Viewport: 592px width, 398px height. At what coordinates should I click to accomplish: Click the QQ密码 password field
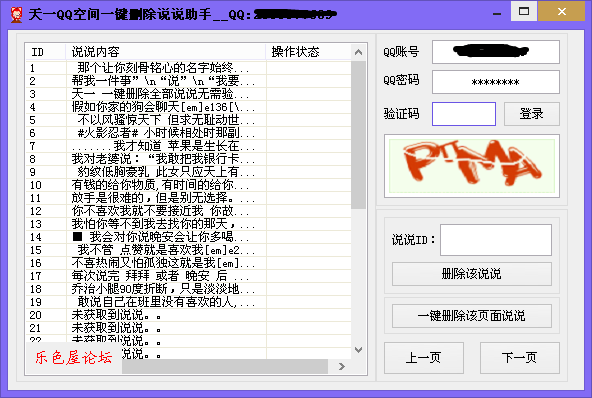click(x=496, y=82)
